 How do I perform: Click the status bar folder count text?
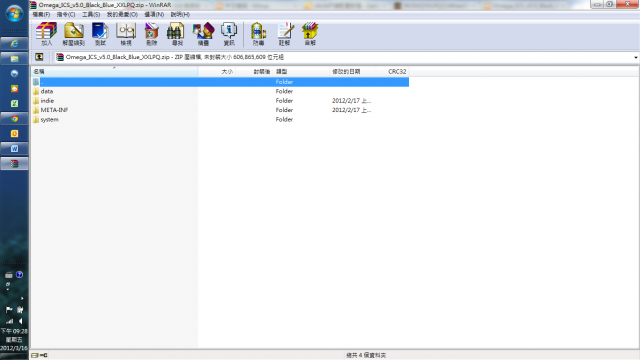[366, 356]
